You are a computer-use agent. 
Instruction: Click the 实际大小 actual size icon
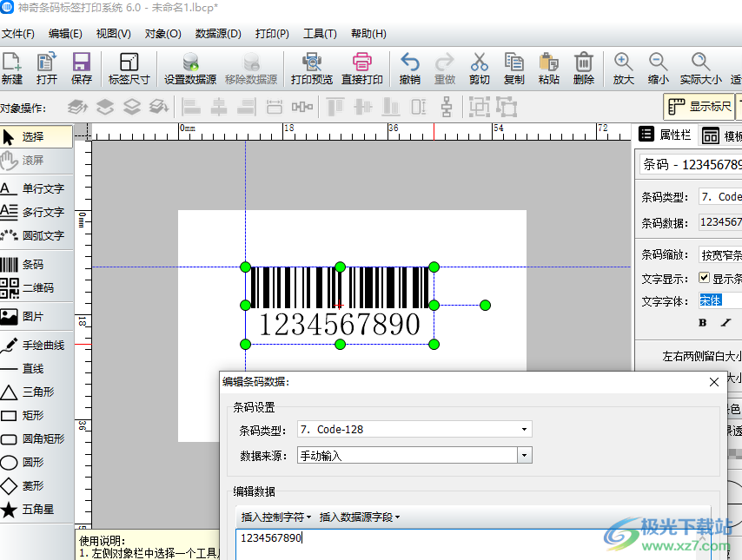pyautogui.click(x=700, y=68)
